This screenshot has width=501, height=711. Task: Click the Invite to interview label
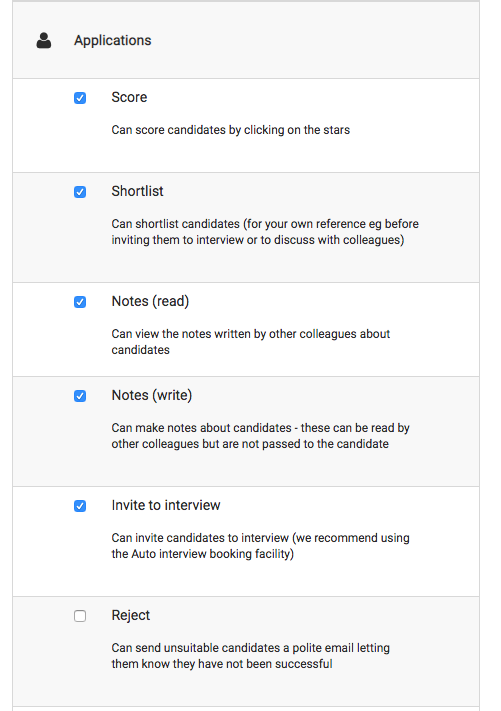tap(166, 505)
